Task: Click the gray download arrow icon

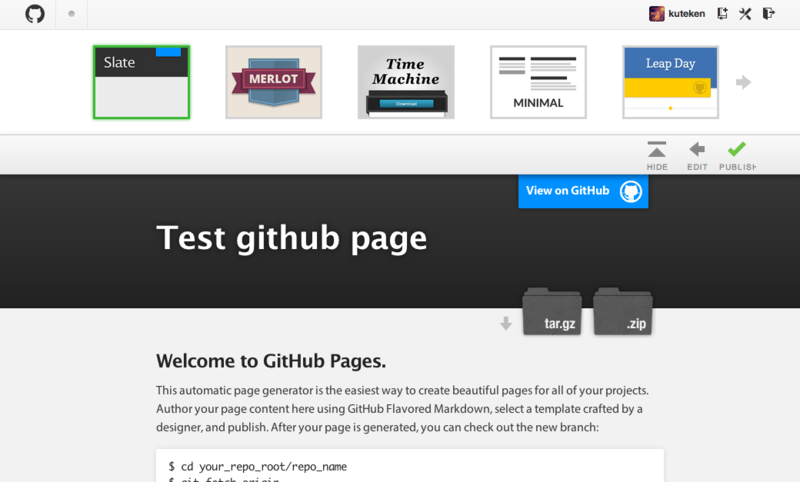Action: click(506, 323)
